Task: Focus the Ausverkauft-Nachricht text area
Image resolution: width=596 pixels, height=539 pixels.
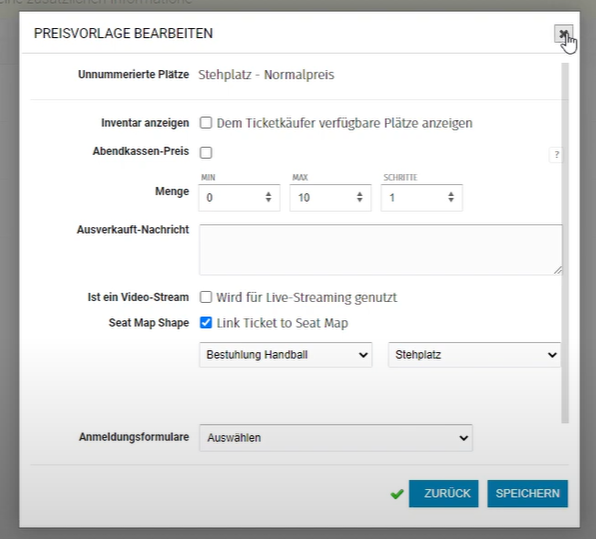Action: 380,250
